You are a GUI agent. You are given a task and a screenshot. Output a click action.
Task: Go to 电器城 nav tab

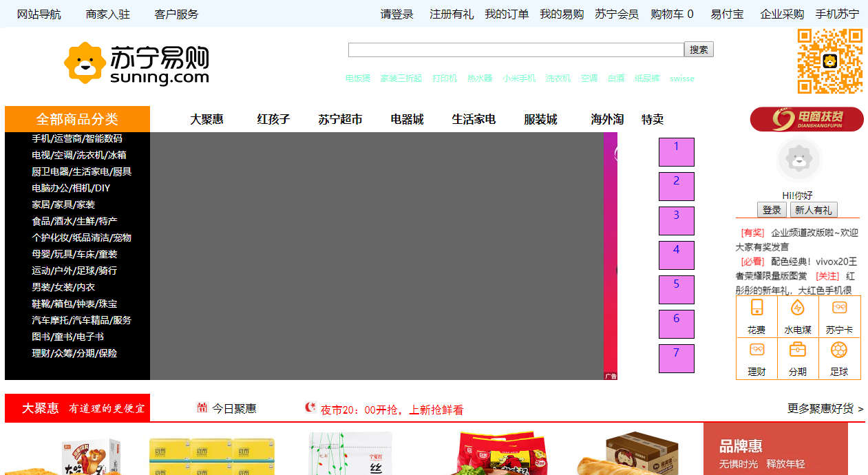pyautogui.click(x=407, y=119)
